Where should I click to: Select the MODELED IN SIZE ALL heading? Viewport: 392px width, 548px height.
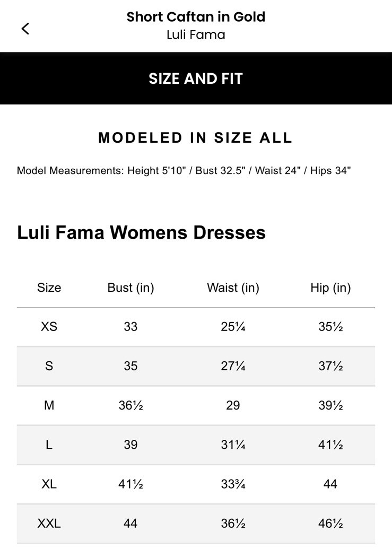tap(196, 138)
